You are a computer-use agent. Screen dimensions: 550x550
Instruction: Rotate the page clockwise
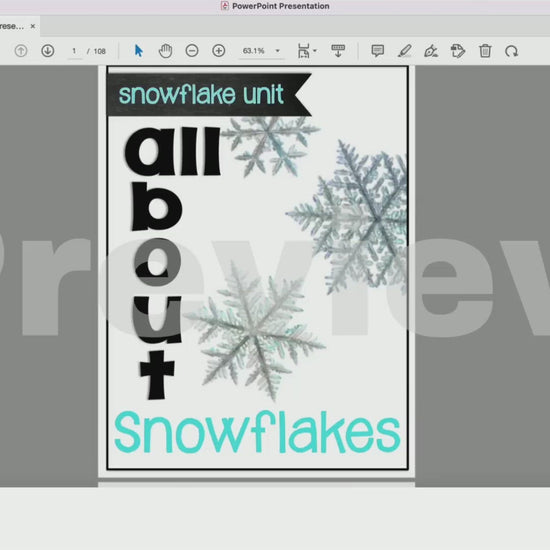(511, 51)
